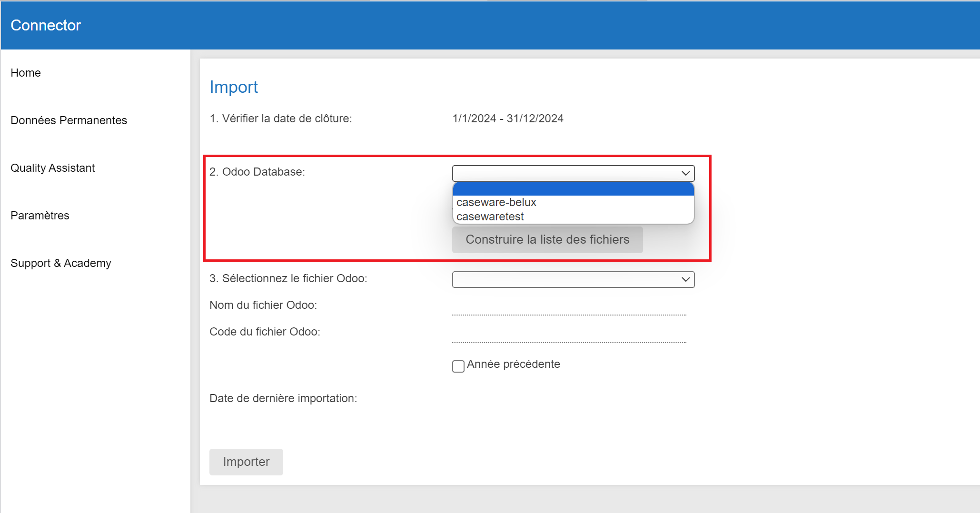Click the Odoo Database dropdown chevron
Image resolution: width=980 pixels, height=513 pixels.
coord(685,173)
